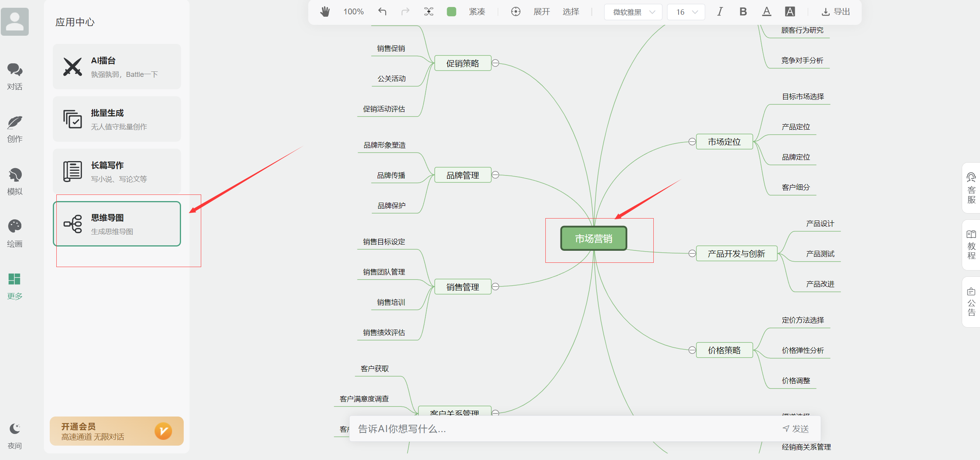This screenshot has width=980, height=460.
Task: Toggle night mode in sidebar
Action: click(x=15, y=436)
